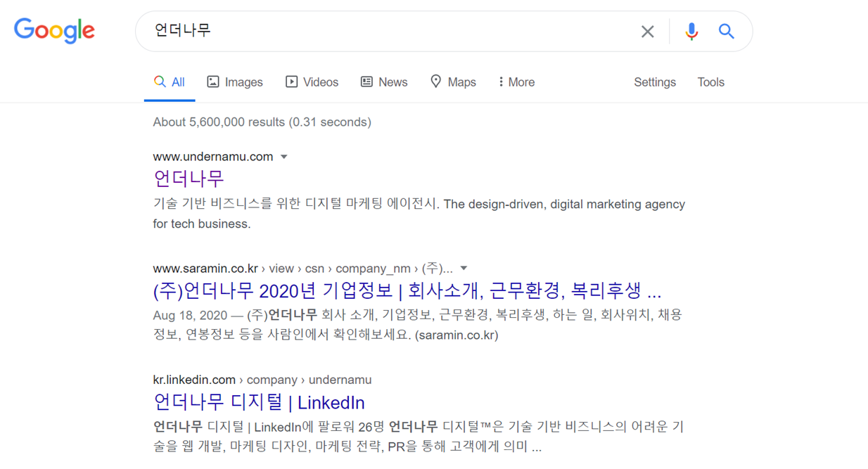Viewport: 868px width, 469px height.
Task: Expand arrow next to saramin.co.kr breadcrumb
Action: tap(464, 269)
